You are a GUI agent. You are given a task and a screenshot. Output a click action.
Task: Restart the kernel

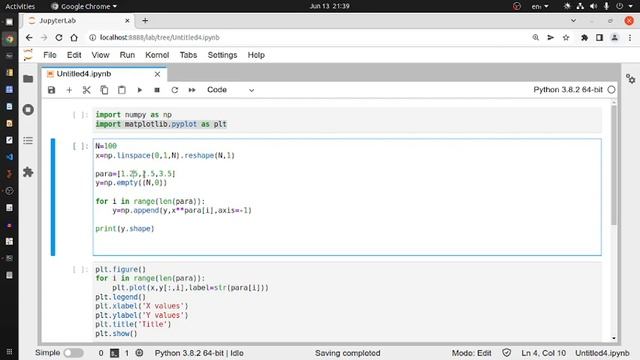(175, 90)
